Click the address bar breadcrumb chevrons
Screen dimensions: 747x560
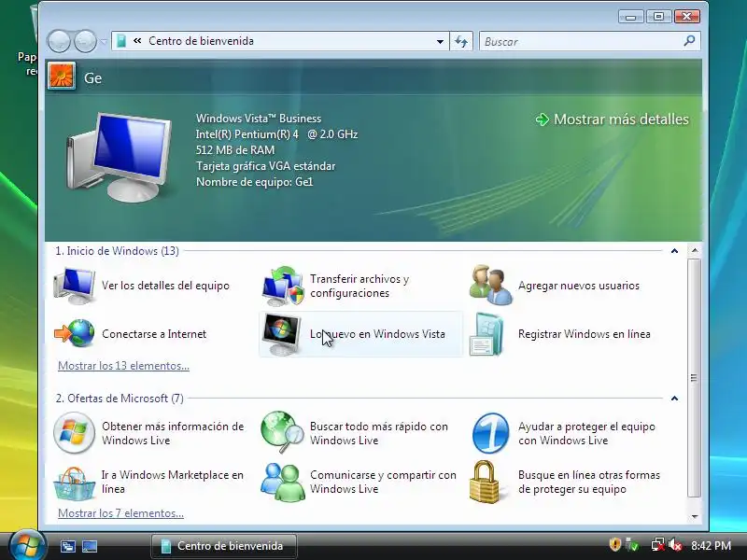137,41
